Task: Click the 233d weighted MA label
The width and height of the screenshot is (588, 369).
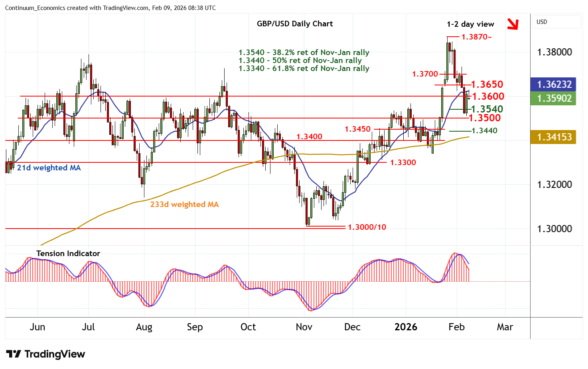Action: pyautogui.click(x=184, y=205)
